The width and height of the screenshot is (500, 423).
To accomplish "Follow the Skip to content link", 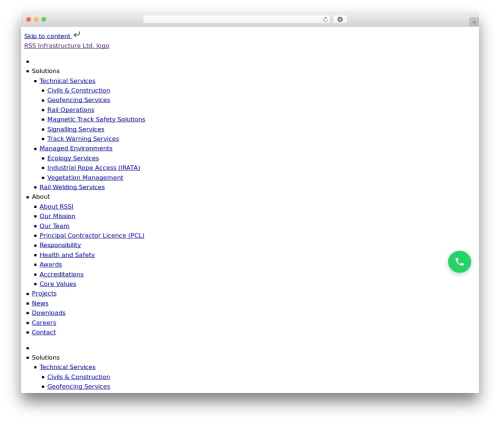I will (47, 36).
